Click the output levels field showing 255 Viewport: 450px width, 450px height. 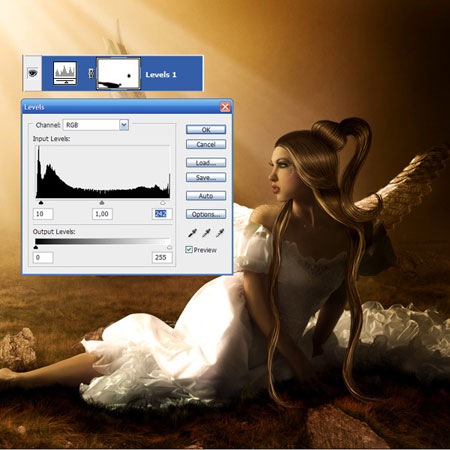tap(162, 257)
